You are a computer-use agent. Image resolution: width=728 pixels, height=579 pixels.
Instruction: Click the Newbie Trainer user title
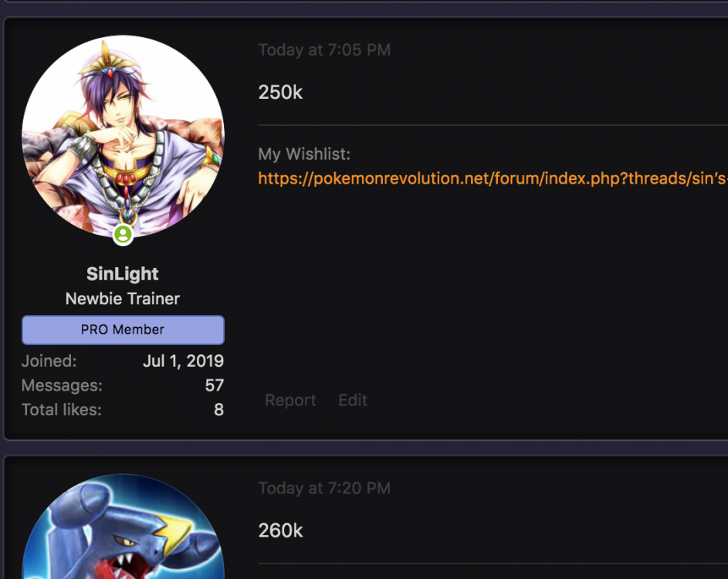[x=123, y=299]
